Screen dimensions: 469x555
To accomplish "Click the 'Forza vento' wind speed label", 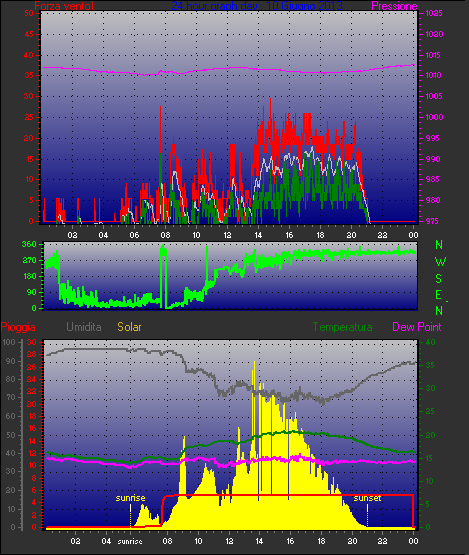I will pos(64,6).
